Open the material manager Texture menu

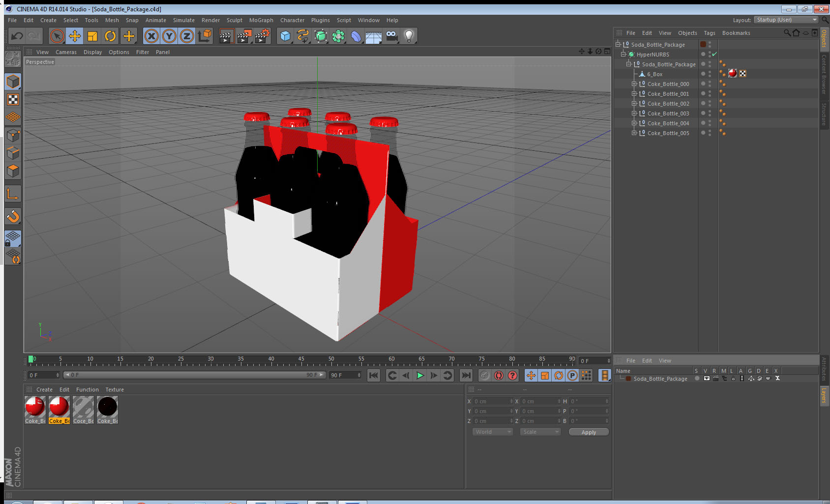(115, 390)
